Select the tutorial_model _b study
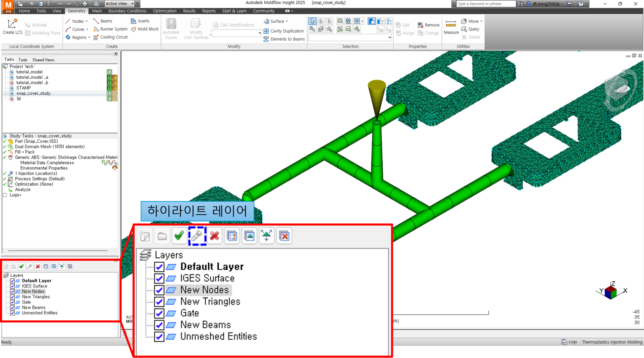The height and width of the screenshot is (358, 644). 32,83
